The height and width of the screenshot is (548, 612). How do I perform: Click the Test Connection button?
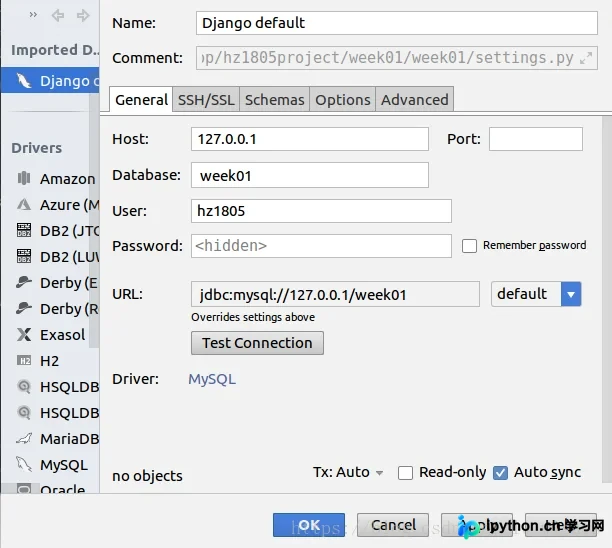257,343
